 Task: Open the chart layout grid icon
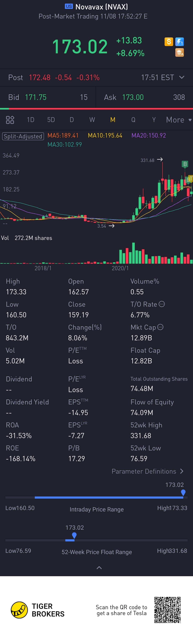coord(10,120)
